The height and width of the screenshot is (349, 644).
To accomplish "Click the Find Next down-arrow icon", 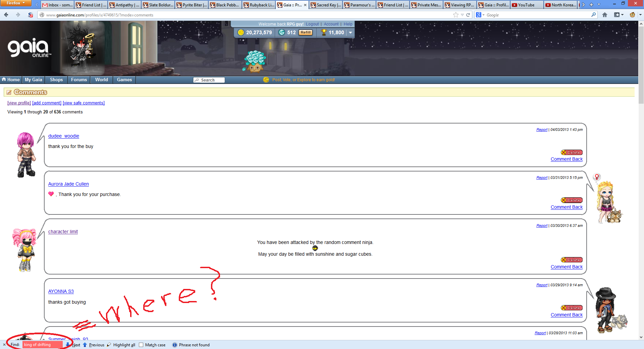I will (68, 345).
